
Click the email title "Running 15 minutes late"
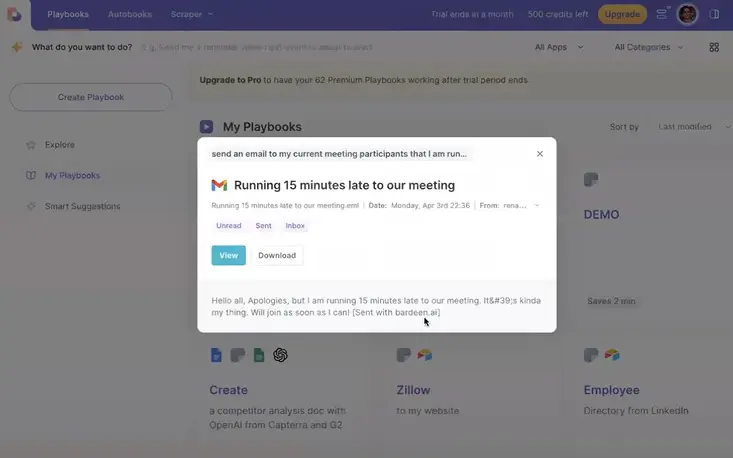(344, 185)
